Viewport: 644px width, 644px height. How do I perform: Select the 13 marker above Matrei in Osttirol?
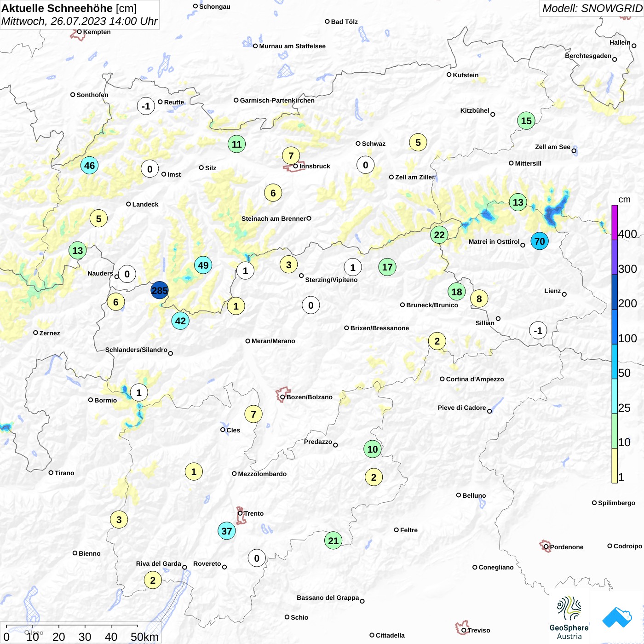518,202
